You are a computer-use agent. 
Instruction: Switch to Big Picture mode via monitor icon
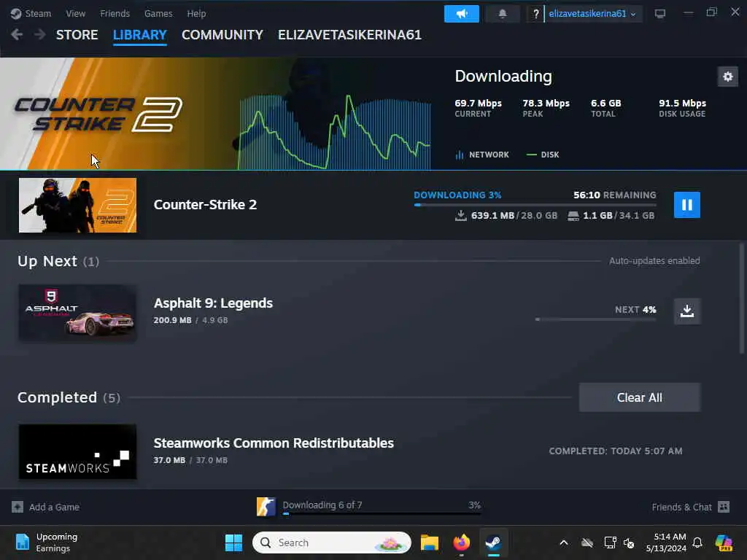[x=659, y=14]
